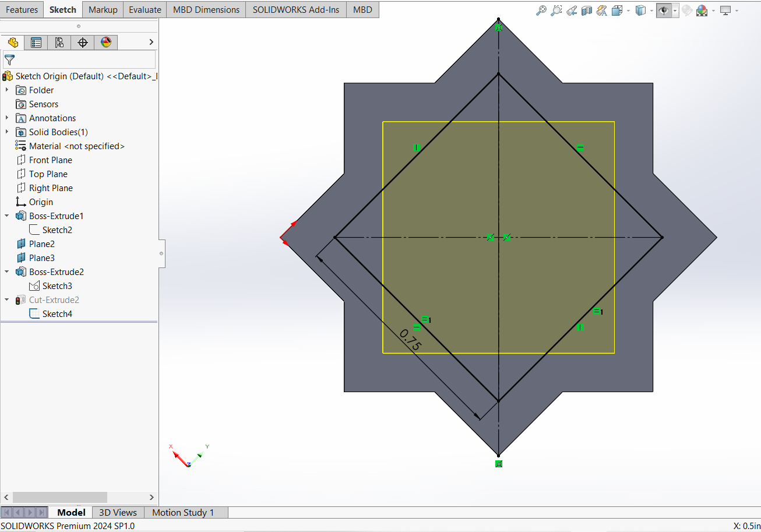Screen dimensions: 761x532
Task: Click the Display Style icon
Action: (x=640, y=10)
